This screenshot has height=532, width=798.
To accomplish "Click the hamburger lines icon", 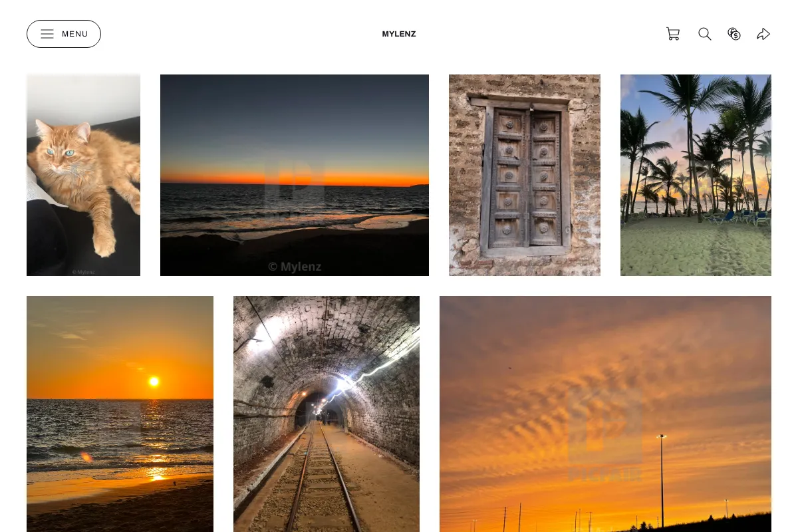I will (47, 34).
